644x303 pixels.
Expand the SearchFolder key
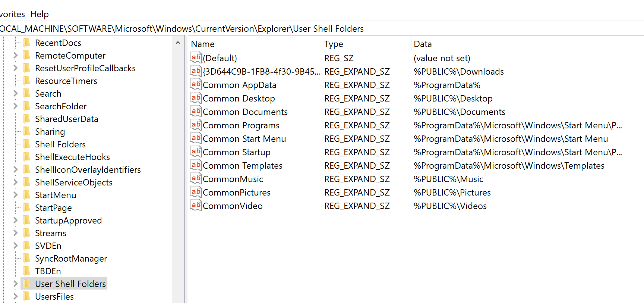15,106
